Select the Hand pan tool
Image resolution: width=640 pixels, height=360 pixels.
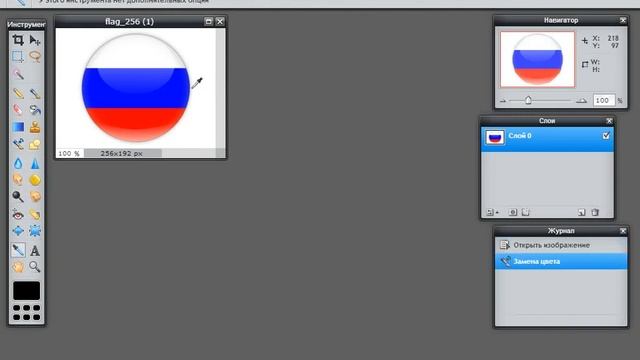18,267
